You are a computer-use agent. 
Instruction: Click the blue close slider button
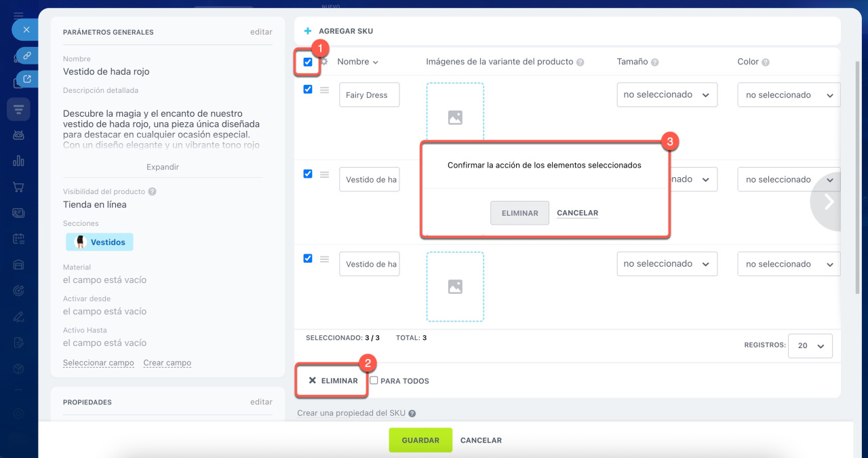pos(26,30)
